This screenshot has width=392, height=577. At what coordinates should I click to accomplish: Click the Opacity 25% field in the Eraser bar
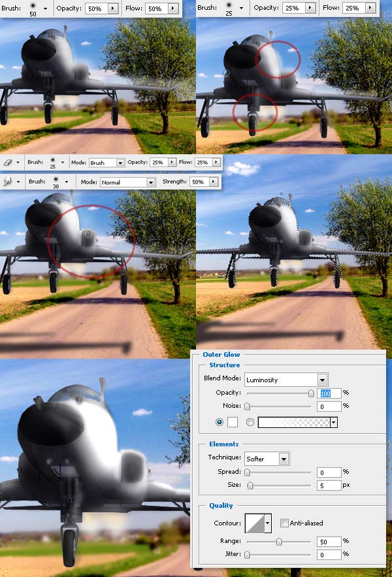tap(159, 162)
